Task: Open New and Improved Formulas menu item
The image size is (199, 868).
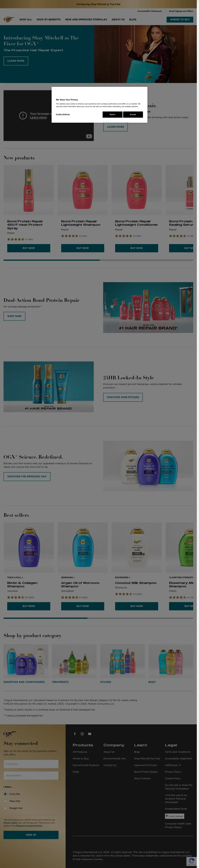Action: (x=86, y=19)
